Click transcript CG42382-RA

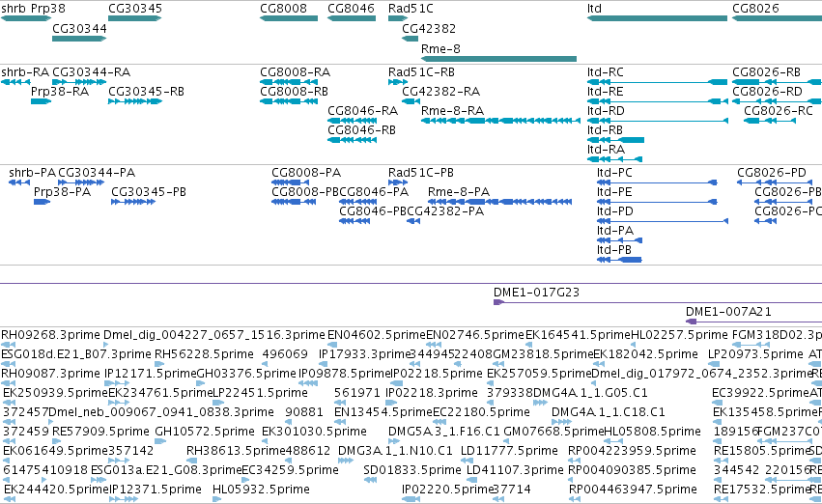tap(411, 101)
